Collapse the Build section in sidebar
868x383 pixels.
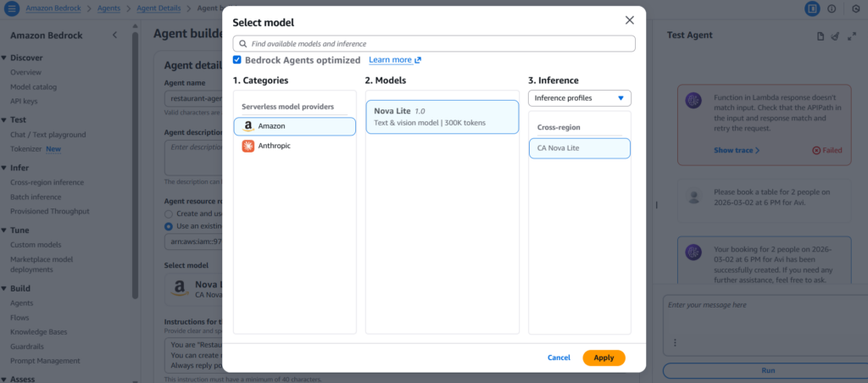(x=4, y=288)
